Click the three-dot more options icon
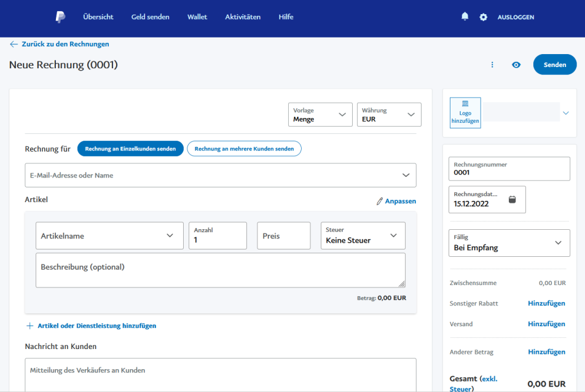This screenshot has width=585, height=392. click(x=492, y=65)
